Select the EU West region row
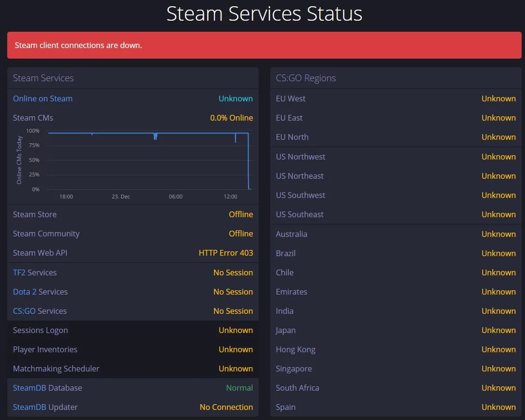525x420 pixels. click(x=395, y=99)
